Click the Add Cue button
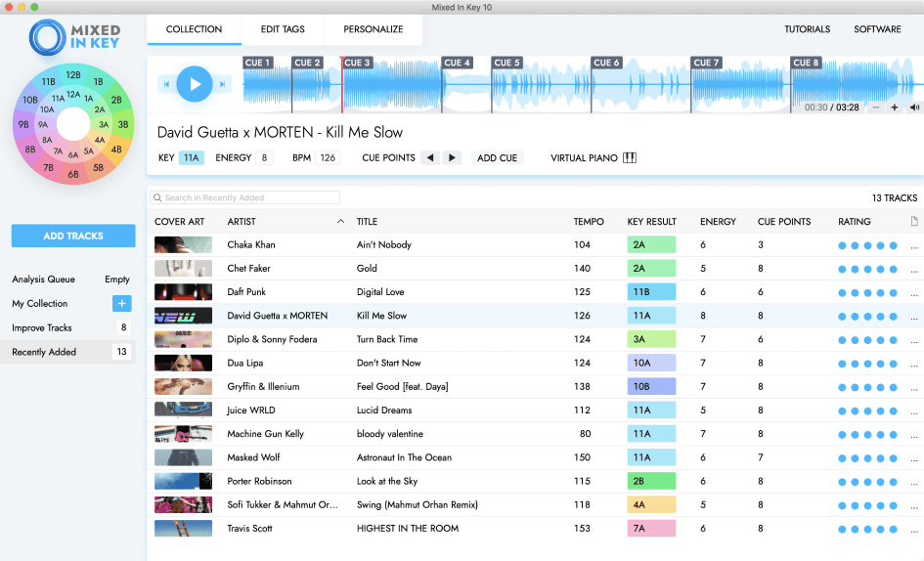 [498, 158]
